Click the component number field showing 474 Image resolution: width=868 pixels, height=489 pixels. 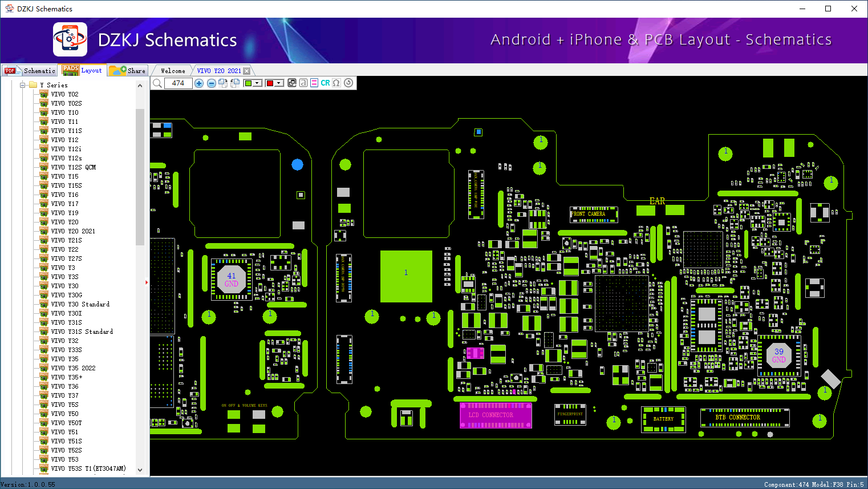[178, 83]
